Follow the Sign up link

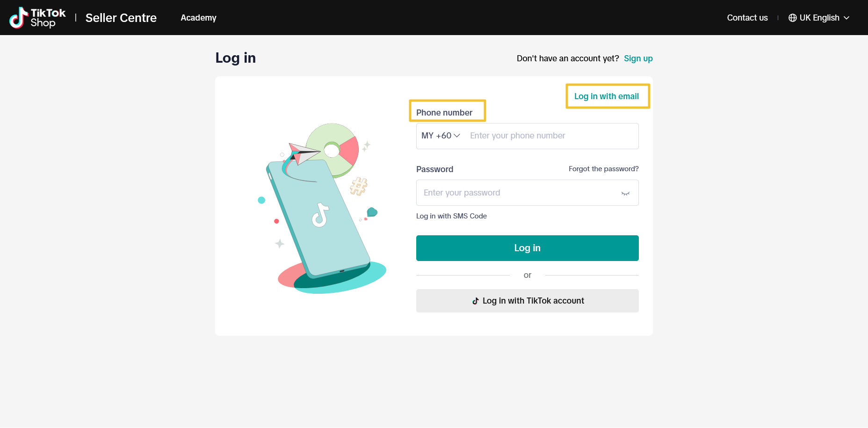[x=638, y=58]
